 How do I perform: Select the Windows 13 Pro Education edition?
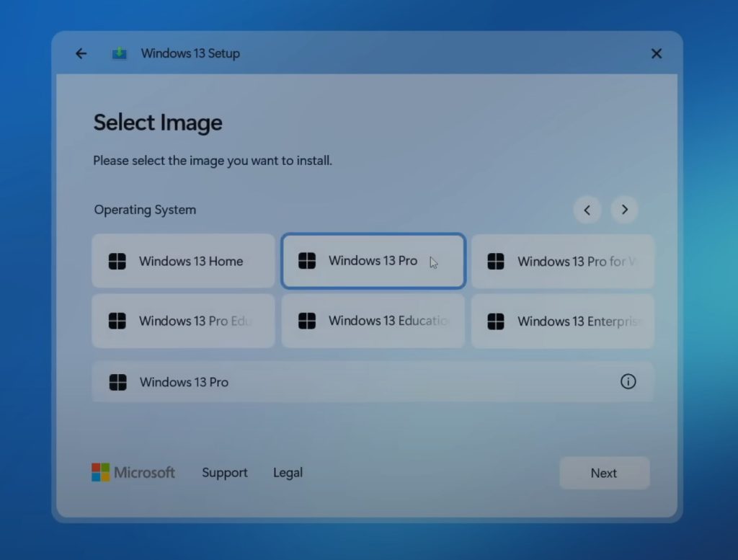point(183,321)
